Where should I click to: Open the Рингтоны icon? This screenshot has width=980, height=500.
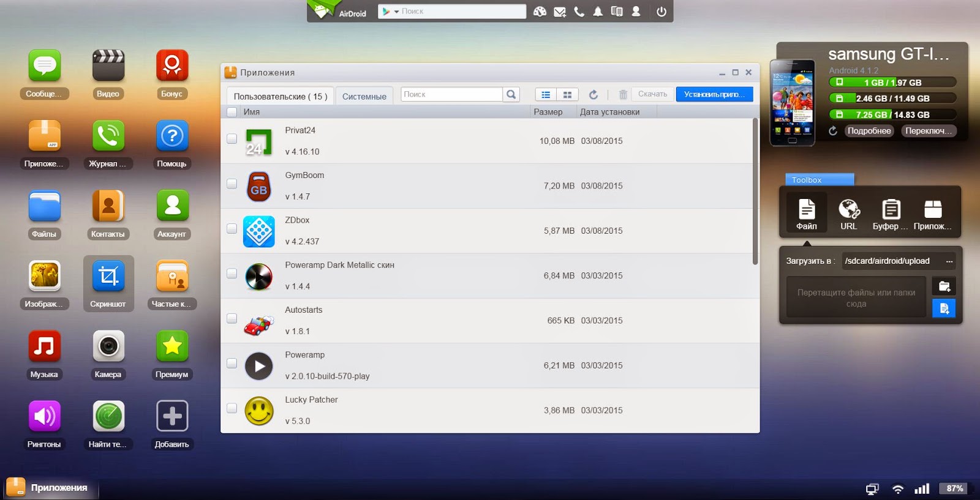pos(44,416)
